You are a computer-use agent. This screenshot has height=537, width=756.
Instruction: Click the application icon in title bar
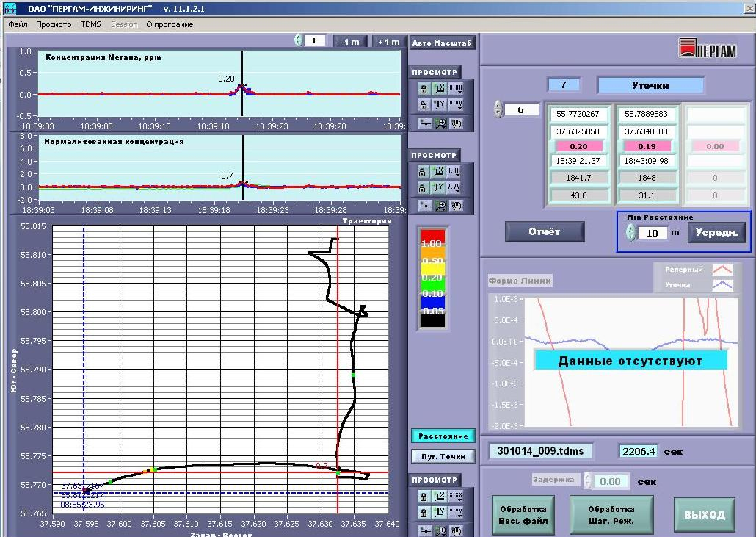(x=10, y=8)
